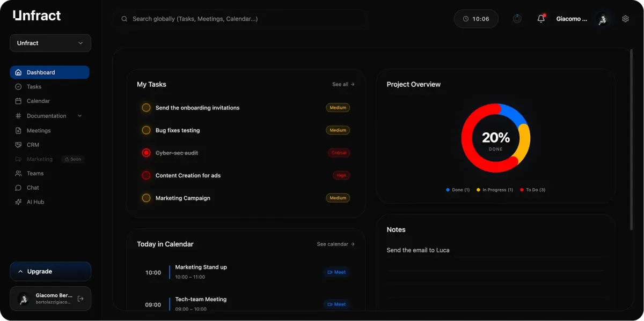
Task: Click the search magnifier icon
Action: point(125,19)
